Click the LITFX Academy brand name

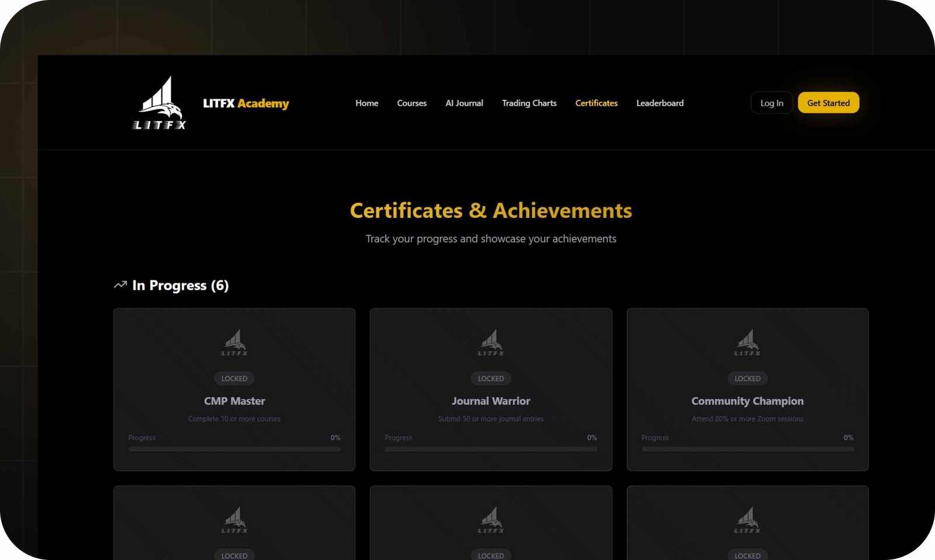pos(246,103)
